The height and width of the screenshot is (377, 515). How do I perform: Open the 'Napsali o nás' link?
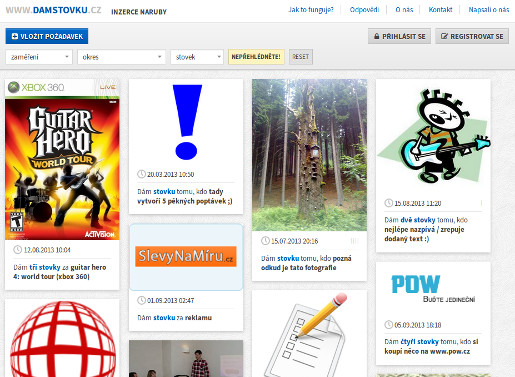(489, 10)
